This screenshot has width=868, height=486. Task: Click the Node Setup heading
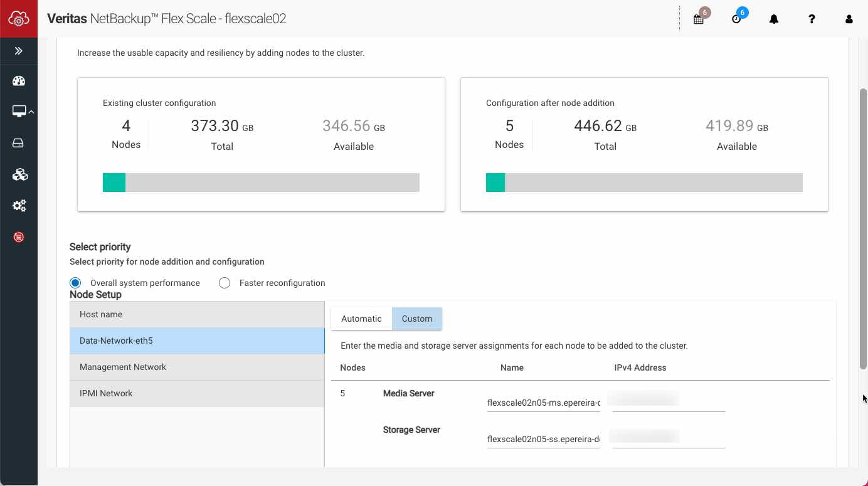click(95, 295)
